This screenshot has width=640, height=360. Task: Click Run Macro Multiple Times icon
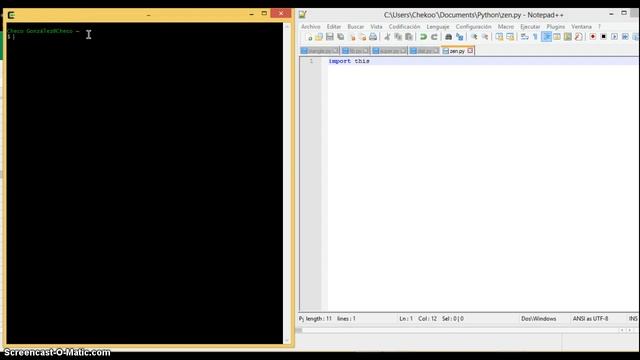pyautogui.click(x=625, y=37)
